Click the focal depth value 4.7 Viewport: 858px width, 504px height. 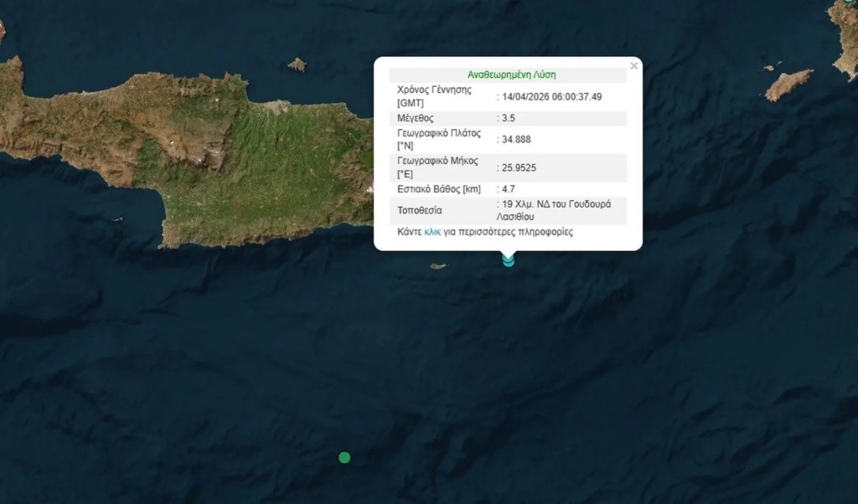click(x=509, y=189)
